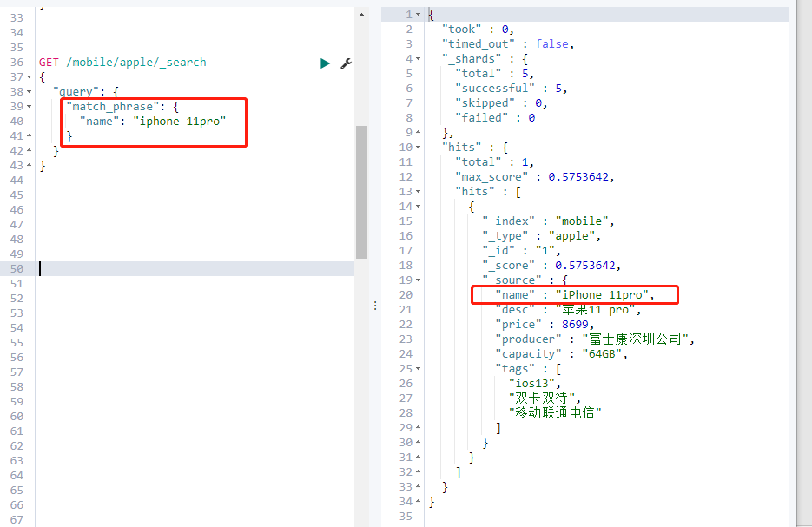812x527 pixels.
Task: Open the wrench options menu for the request
Action: (346, 63)
